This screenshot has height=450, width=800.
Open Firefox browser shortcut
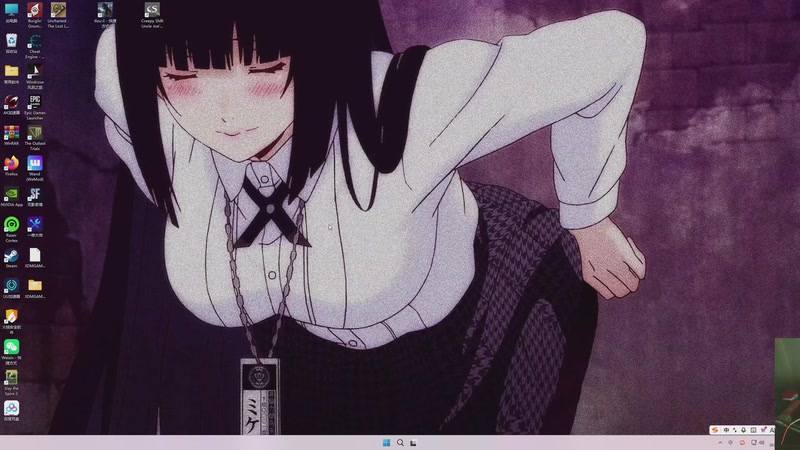tap(11, 166)
